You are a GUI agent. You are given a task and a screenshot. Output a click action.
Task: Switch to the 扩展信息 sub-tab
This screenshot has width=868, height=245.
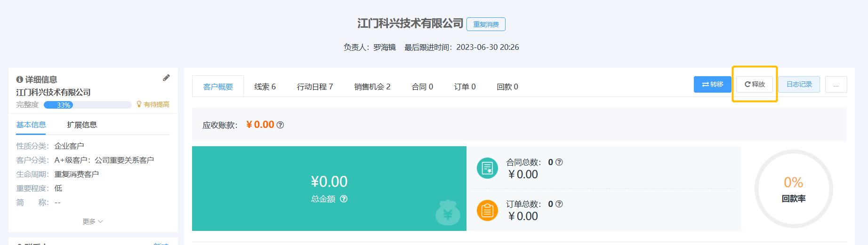coord(82,125)
